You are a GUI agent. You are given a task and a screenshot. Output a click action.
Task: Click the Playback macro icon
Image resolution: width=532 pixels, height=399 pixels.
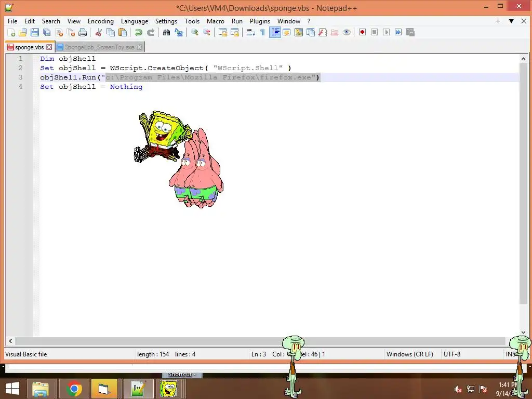386,32
